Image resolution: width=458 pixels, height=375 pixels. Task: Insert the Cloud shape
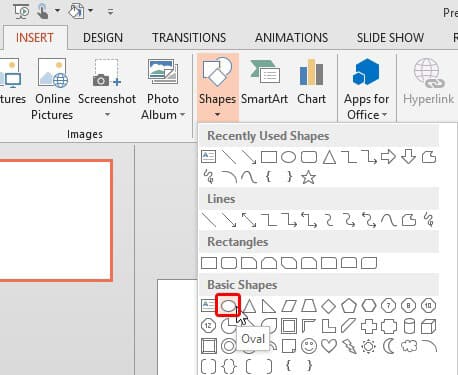(409, 346)
